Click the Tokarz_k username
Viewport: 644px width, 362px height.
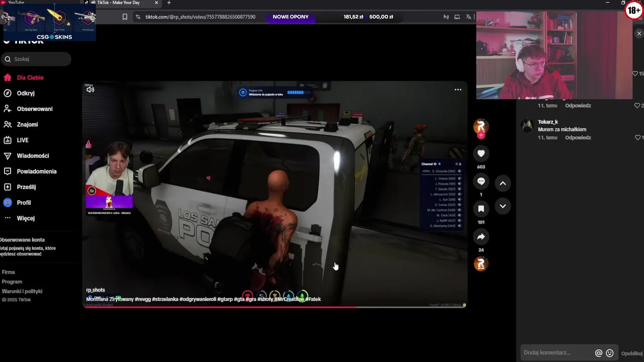point(548,122)
